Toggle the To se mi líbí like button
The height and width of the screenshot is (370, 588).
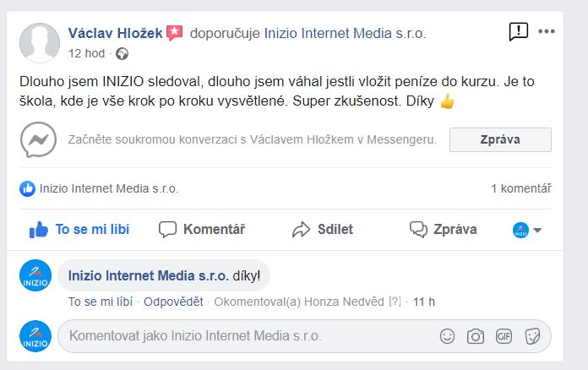pyautogui.click(x=79, y=230)
